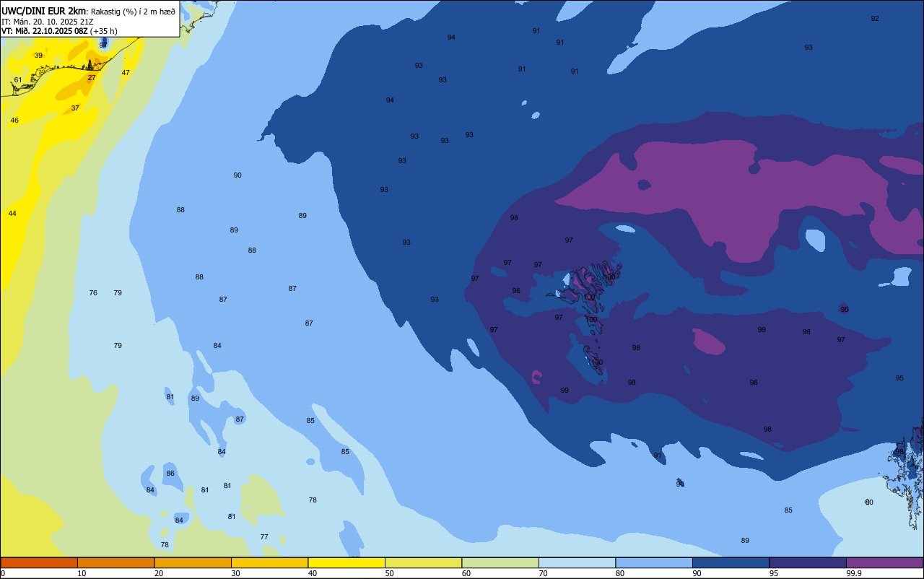This screenshot has width=924, height=579.
Task: Click the 10–20 orange legend swatch
Action: [x=115, y=562]
